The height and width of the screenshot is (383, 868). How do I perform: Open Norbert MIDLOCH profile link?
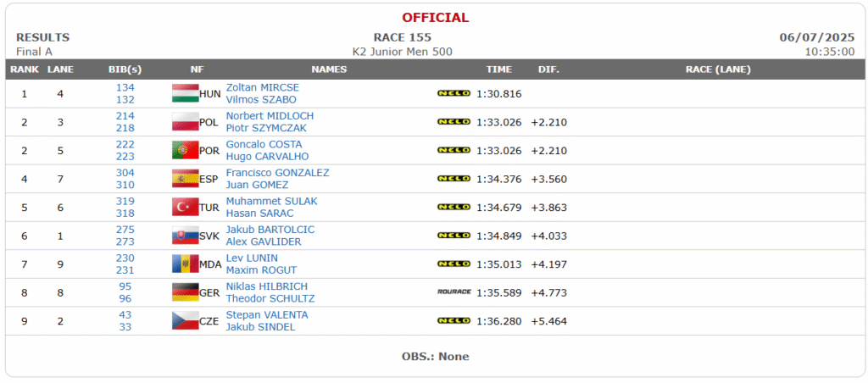click(270, 116)
